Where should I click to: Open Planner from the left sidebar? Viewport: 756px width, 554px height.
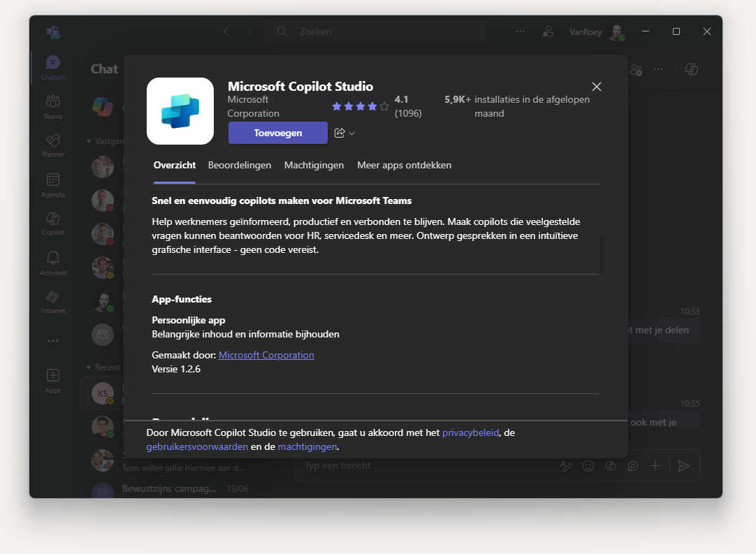click(x=53, y=145)
